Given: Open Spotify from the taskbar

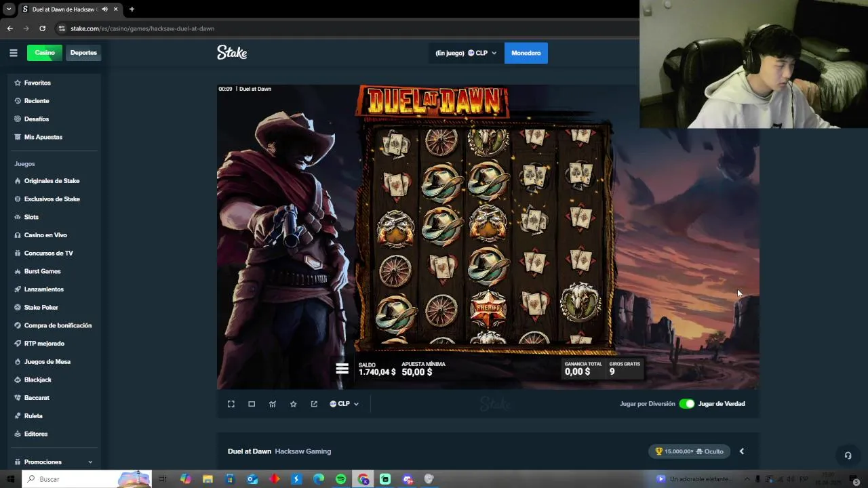Looking at the screenshot, I should (x=340, y=479).
